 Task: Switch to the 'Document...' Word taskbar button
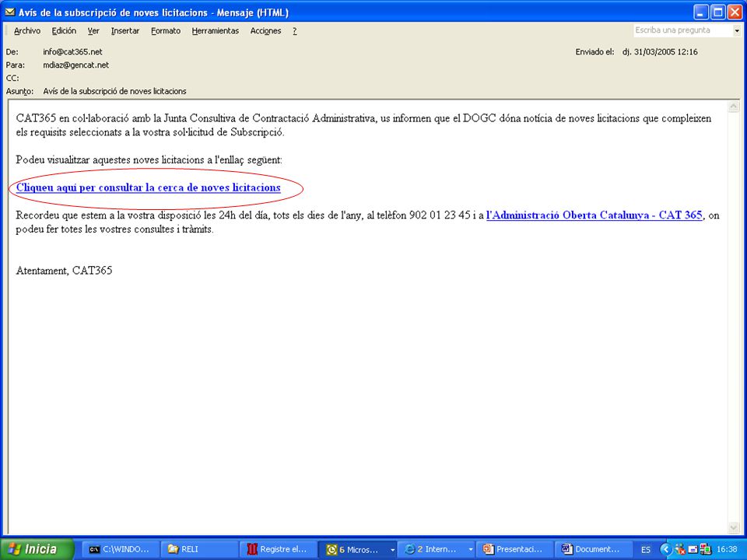pos(592,549)
